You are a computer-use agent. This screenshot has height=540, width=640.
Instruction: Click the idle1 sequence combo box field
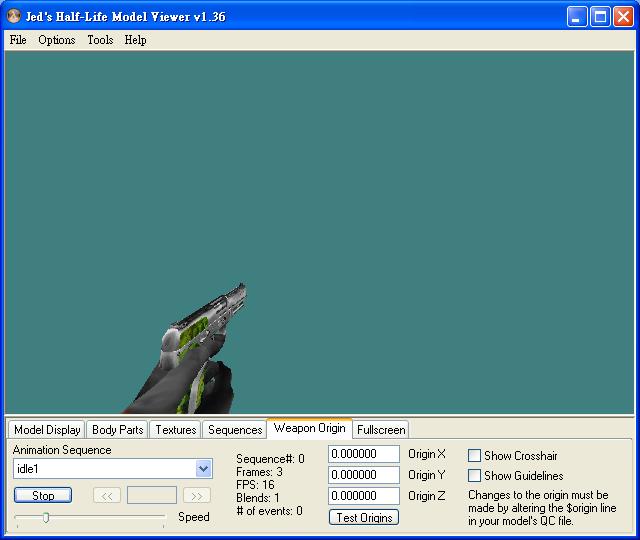[113, 469]
